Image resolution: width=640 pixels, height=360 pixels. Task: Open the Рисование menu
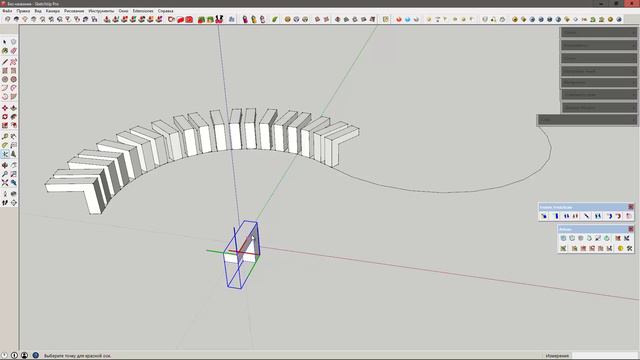click(x=74, y=11)
